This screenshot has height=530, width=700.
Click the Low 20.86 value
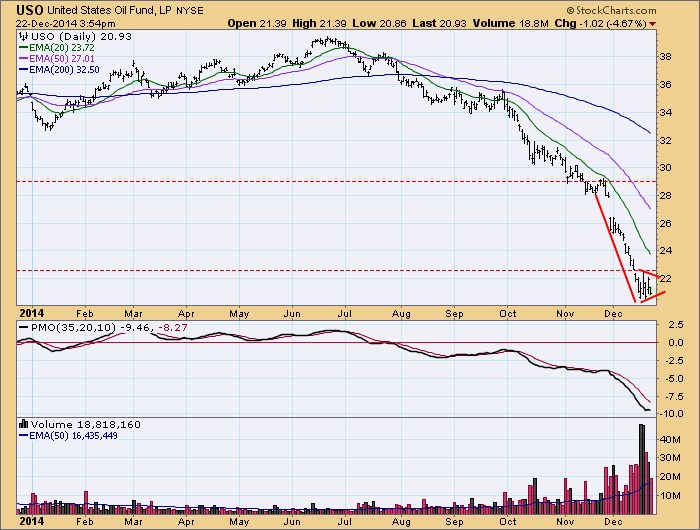point(379,23)
